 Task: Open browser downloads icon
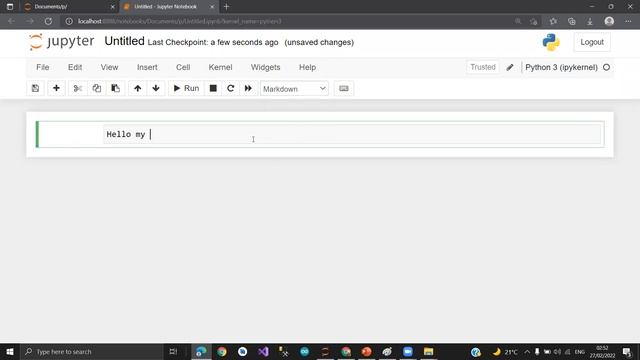click(x=590, y=21)
